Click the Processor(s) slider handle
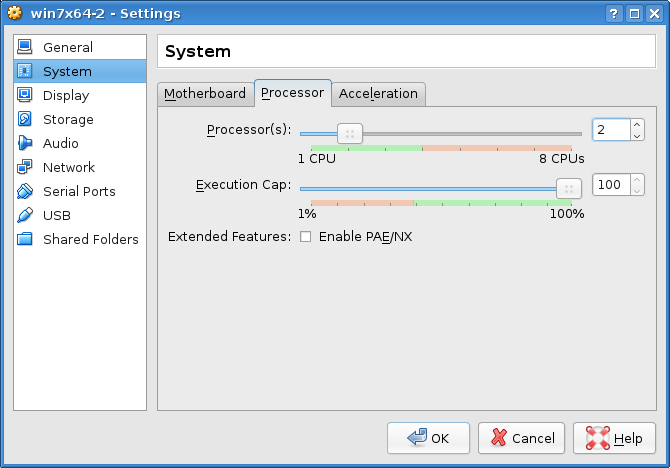The height and width of the screenshot is (468, 670). [x=349, y=133]
